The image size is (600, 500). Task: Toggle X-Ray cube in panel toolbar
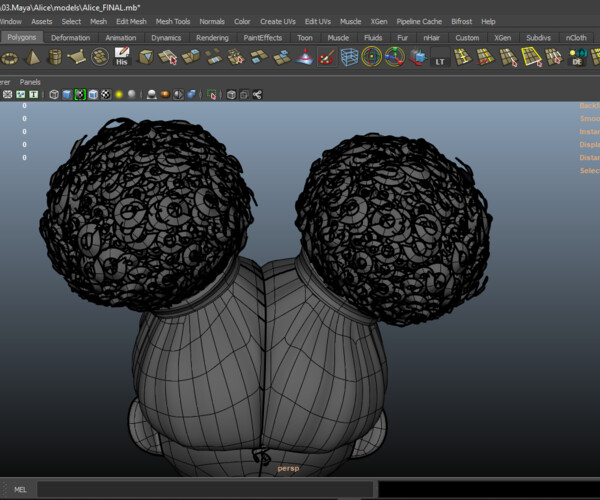pos(231,94)
